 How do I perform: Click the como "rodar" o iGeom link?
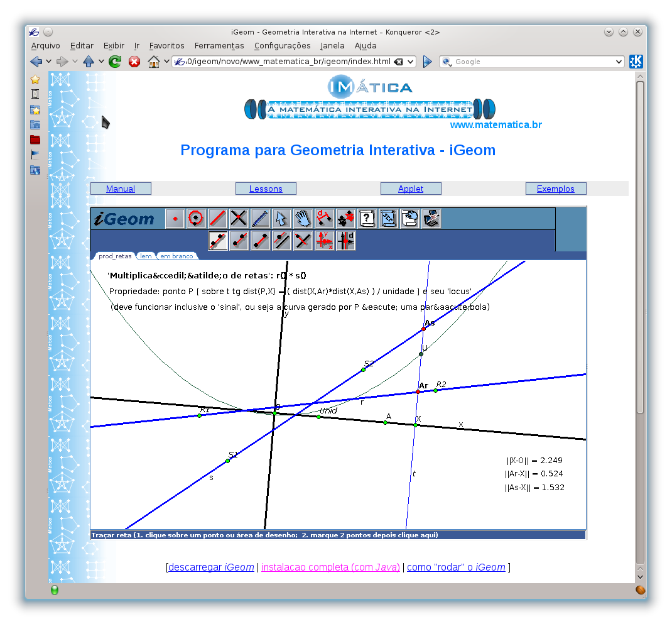(x=456, y=567)
